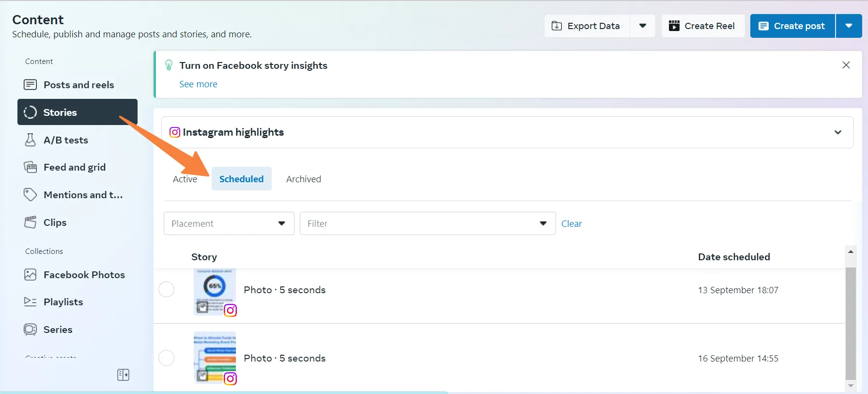Open the Placement dropdown

(229, 223)
